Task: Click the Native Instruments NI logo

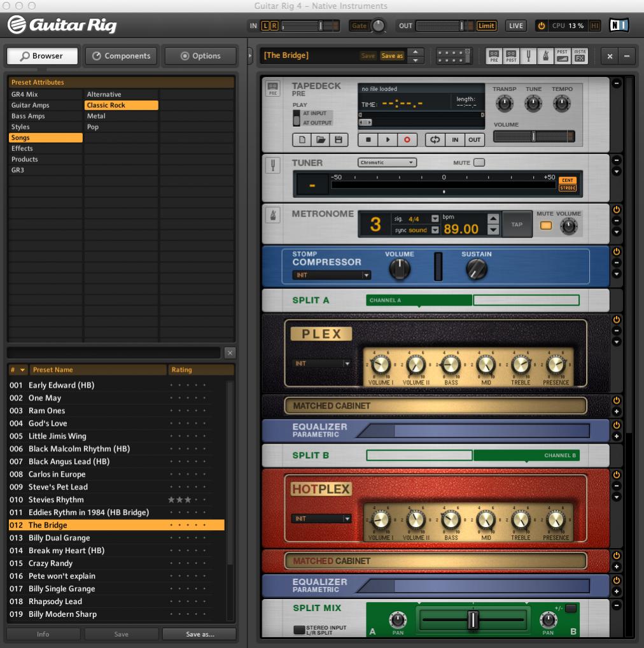Action: (619, 25)
